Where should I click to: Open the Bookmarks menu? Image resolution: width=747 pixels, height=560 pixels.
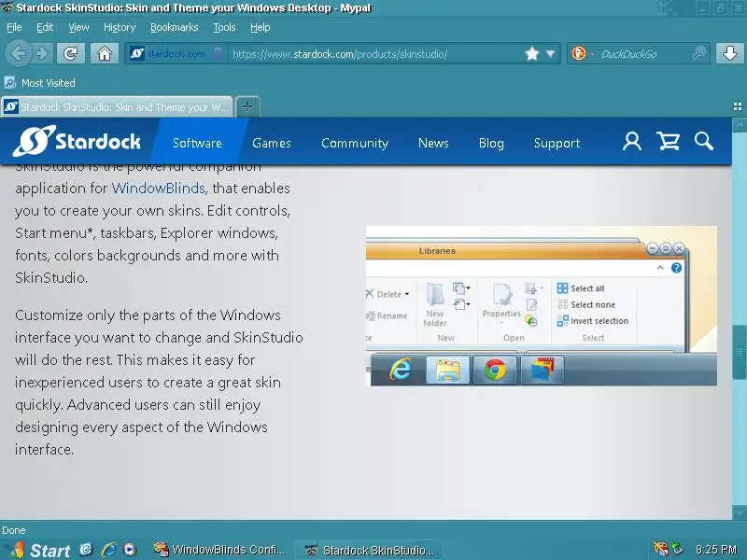click(x=174, y=27)
